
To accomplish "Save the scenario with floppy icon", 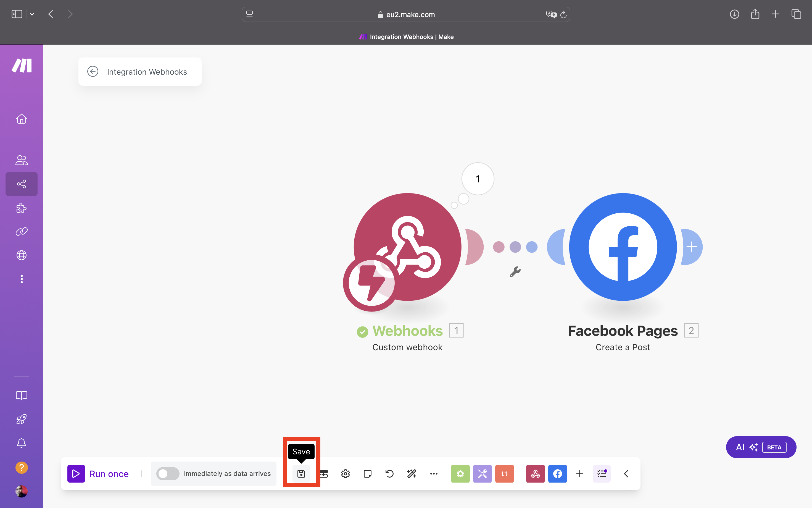I will click(301, 474).
